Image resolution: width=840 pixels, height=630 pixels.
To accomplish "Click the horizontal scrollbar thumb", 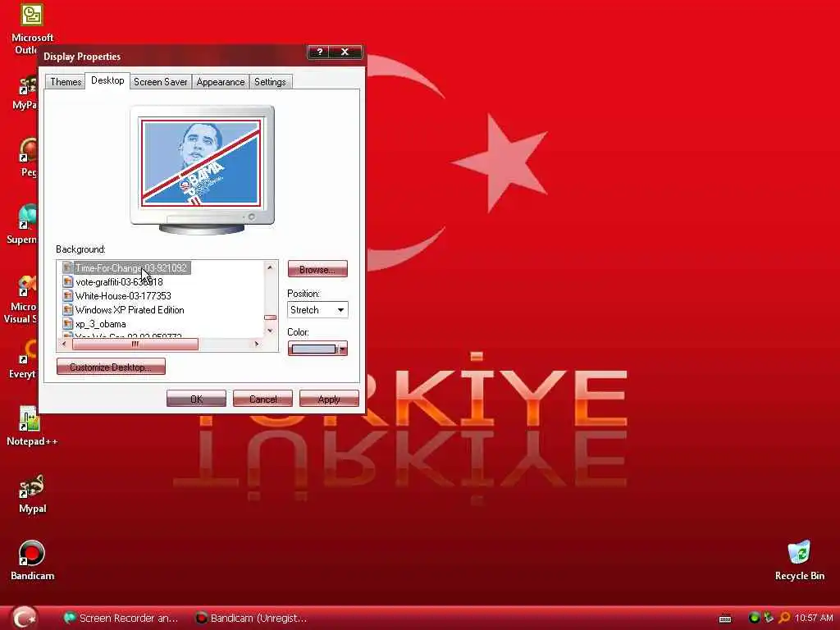I will 135,344.
